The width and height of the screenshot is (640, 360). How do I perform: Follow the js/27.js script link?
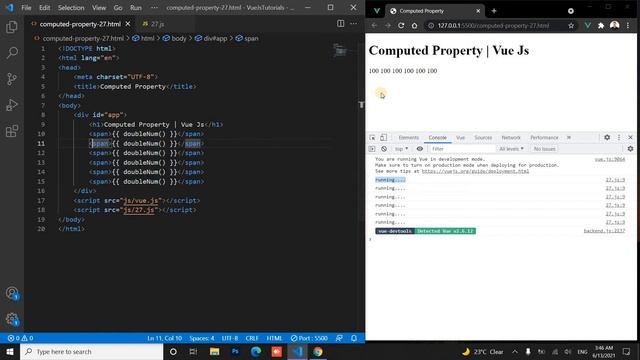click(x=139, y=210)
